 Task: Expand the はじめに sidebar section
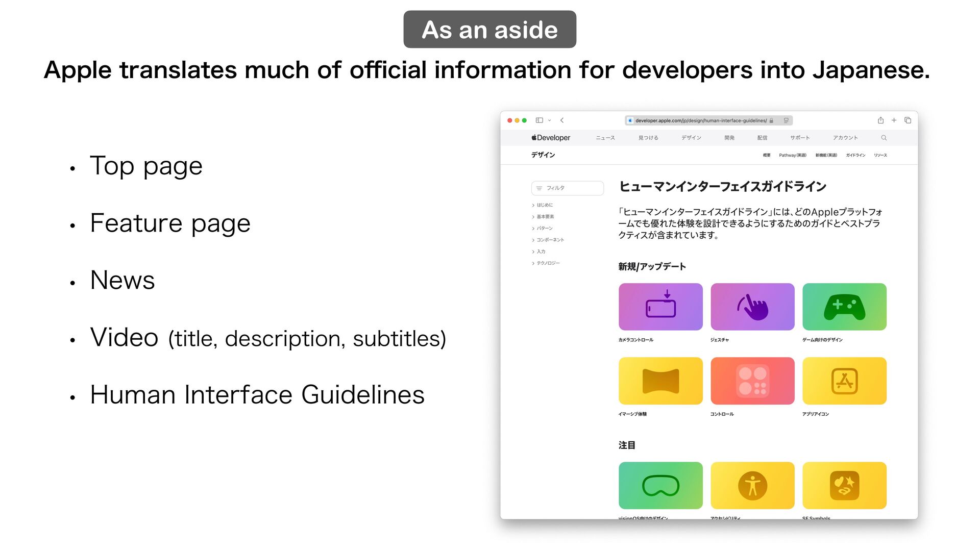[x=542, y=205]
